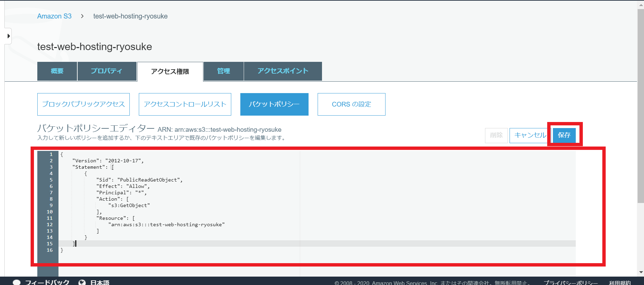
Task: Click line number 1 in editor gutter
Action: (51, 154)
